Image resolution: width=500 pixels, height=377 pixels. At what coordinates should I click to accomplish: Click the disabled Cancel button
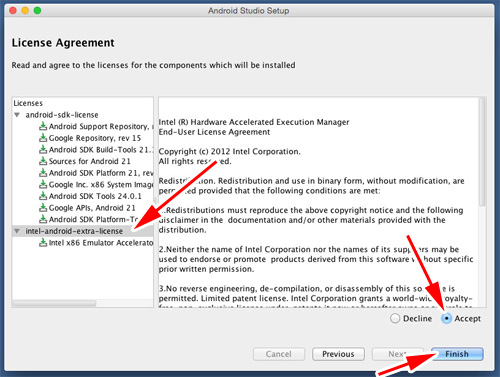click(279, 354)
